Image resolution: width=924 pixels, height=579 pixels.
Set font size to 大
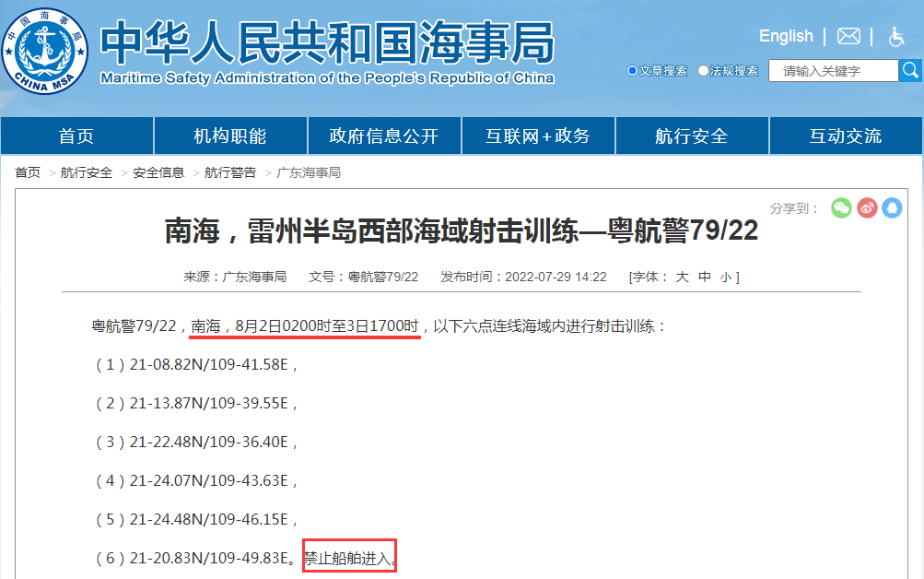(x=683, y=277)
